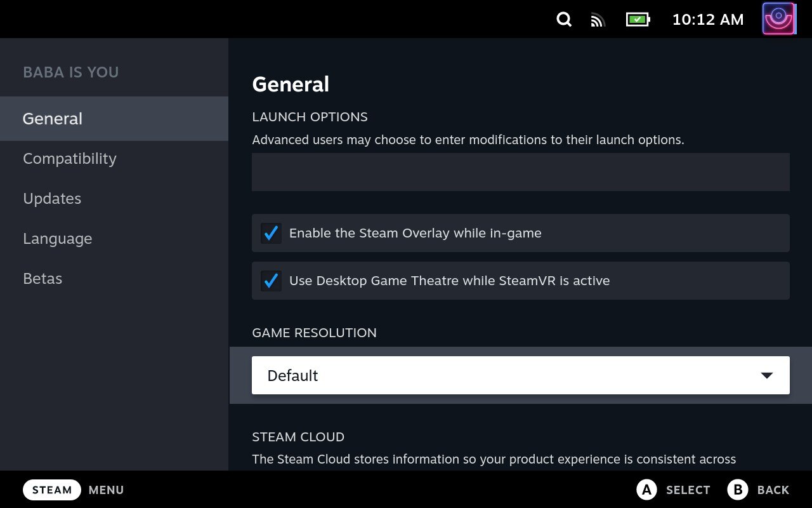The width and height of the screenshot is (812, 508).
Task: Open the search magnifier icon
Action: coord(563,19)
